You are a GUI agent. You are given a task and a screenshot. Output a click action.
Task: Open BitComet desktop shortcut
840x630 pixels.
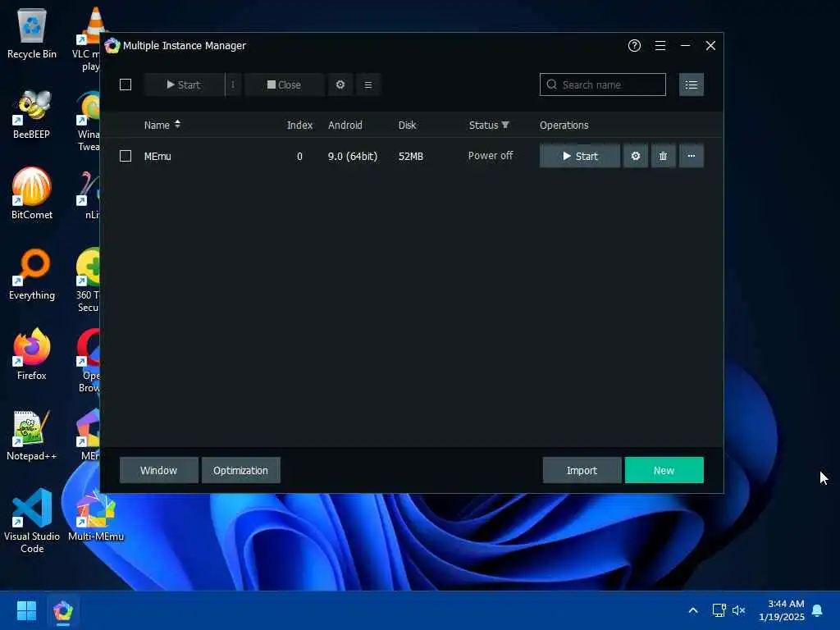[x=32, y=194]
